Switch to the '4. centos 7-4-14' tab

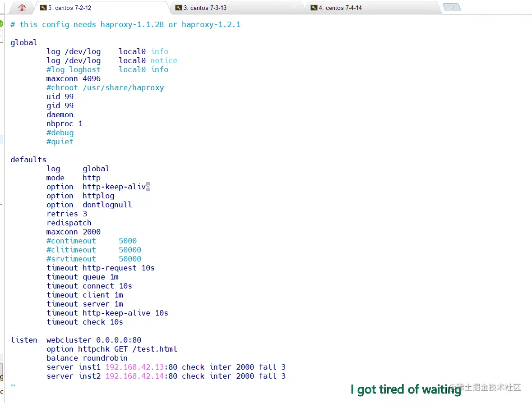point(373,8)
